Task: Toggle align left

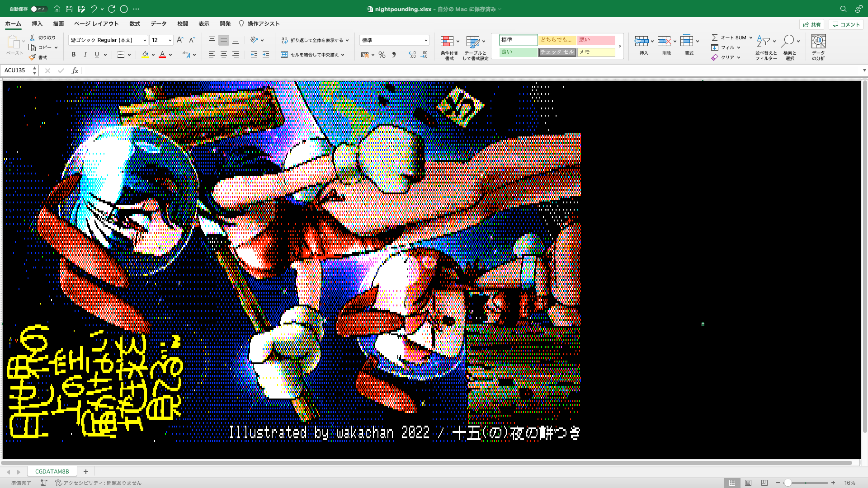Action: (212, 55)
